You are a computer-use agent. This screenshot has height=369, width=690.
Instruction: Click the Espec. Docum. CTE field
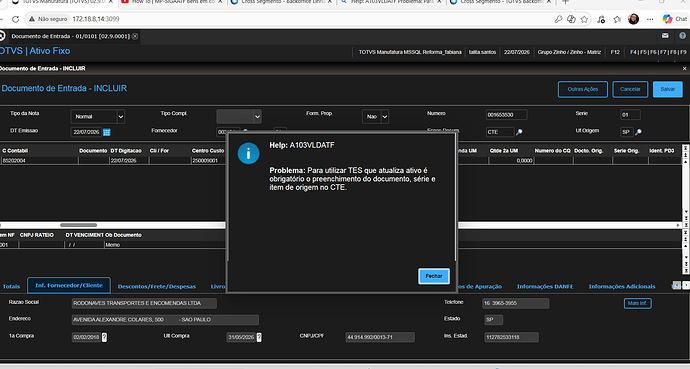click(500, 132)
